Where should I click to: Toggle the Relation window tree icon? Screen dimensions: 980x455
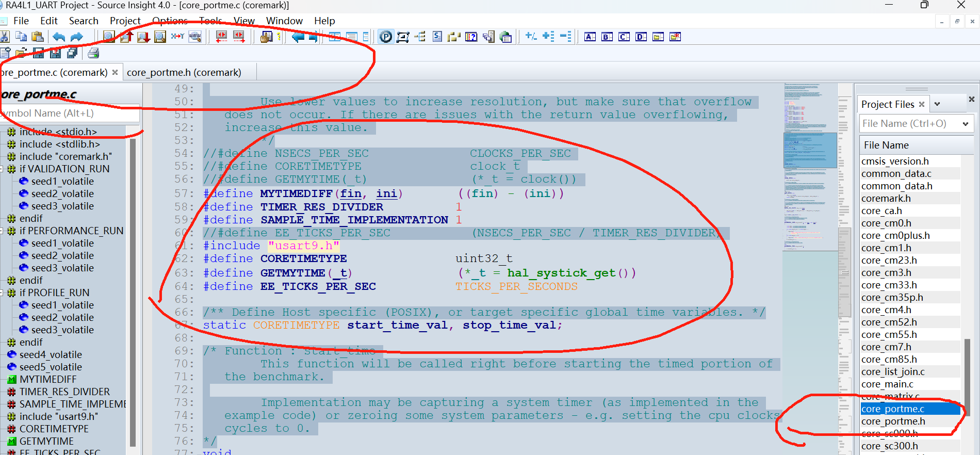coord(420,37)
